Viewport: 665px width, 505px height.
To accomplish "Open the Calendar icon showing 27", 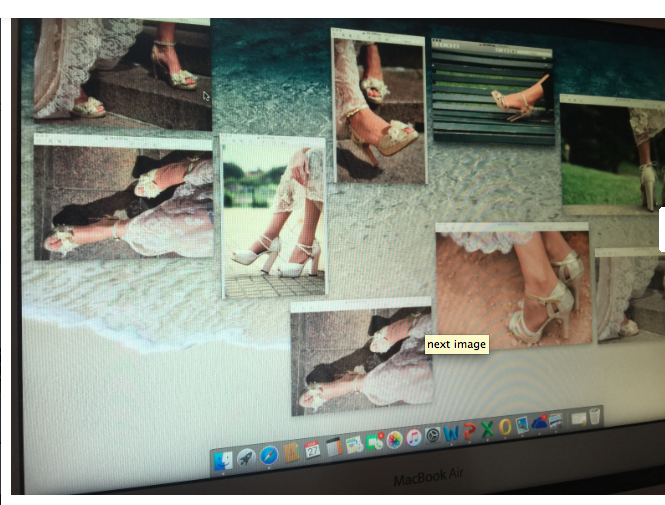I will tap(313, 450).
